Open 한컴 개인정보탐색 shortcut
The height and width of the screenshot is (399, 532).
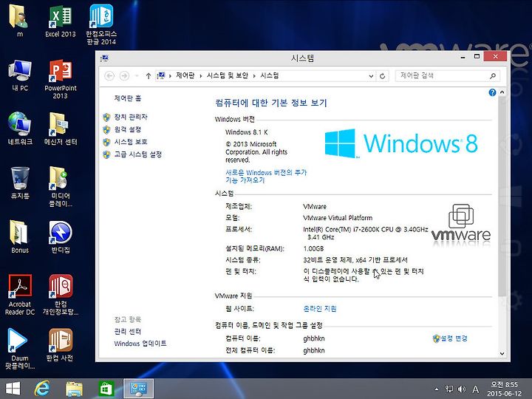61,295
